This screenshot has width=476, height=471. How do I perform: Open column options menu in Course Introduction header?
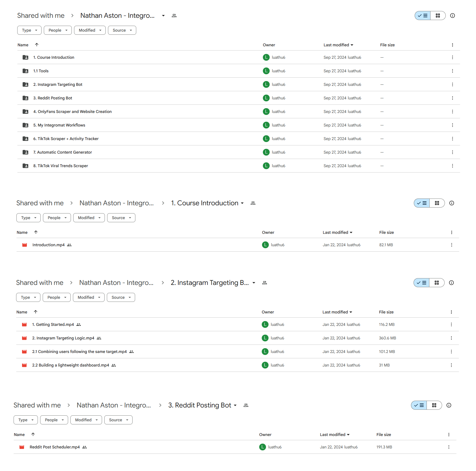[451, 232]
